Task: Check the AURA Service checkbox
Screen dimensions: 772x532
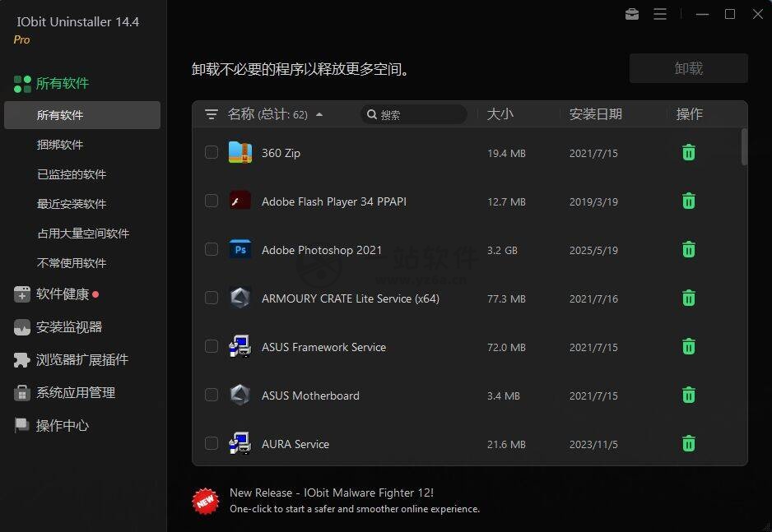Action: pyautogui.click(x=212, y=443)
